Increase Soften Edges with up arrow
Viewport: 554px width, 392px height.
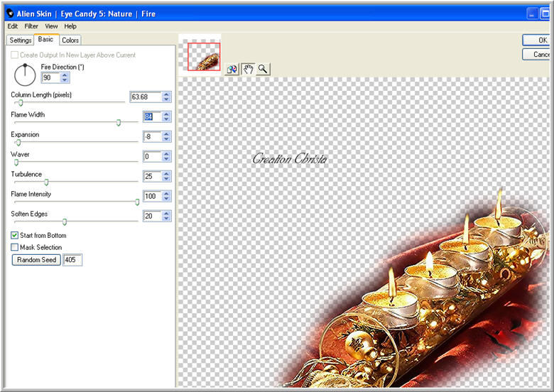[166, 213]
